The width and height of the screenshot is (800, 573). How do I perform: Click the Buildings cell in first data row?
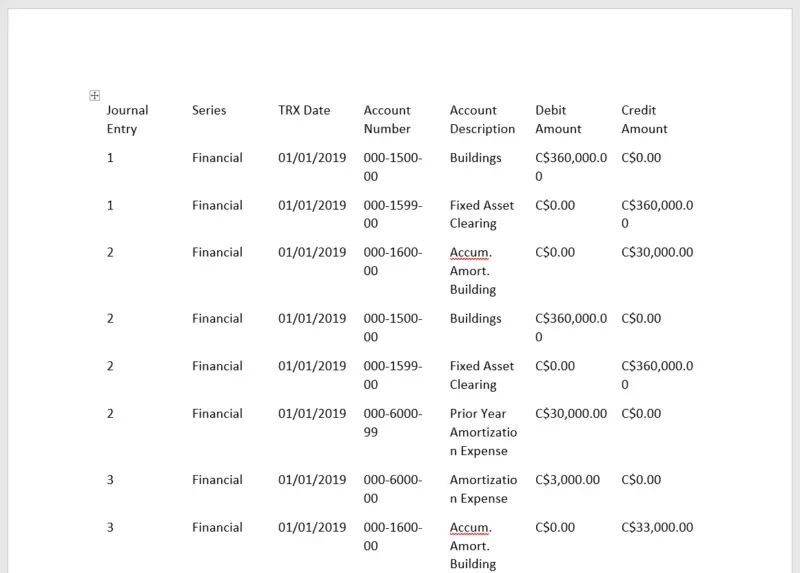click(x=475, y=158)
